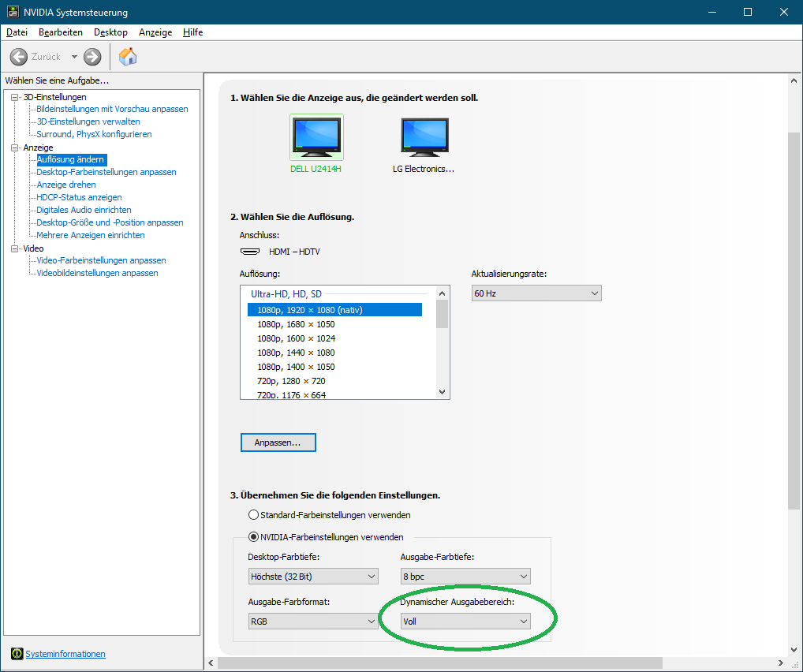The width and height of the screenshot is (803, 672).
Task: Click the Zurück back arrow icon
Action: tap(19, 57)
